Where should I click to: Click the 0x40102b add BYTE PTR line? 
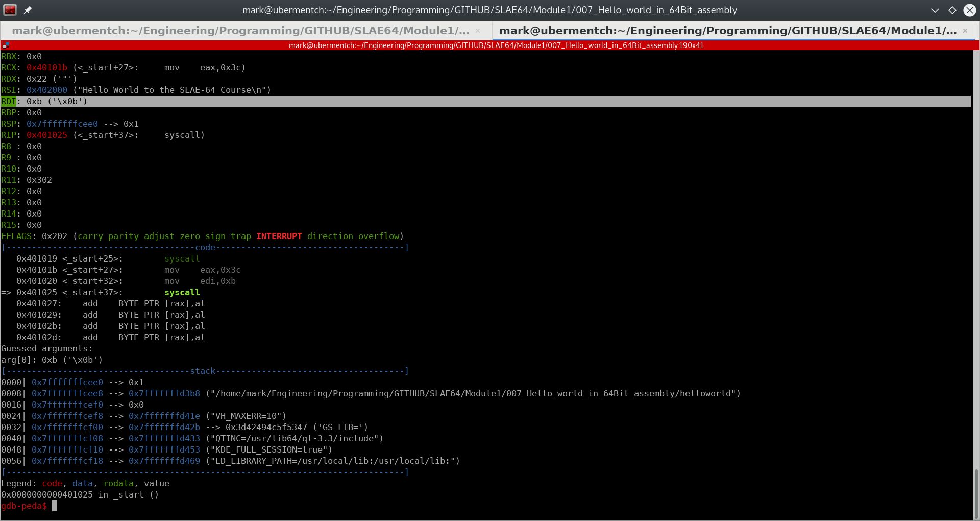click(x=111, y=326)
